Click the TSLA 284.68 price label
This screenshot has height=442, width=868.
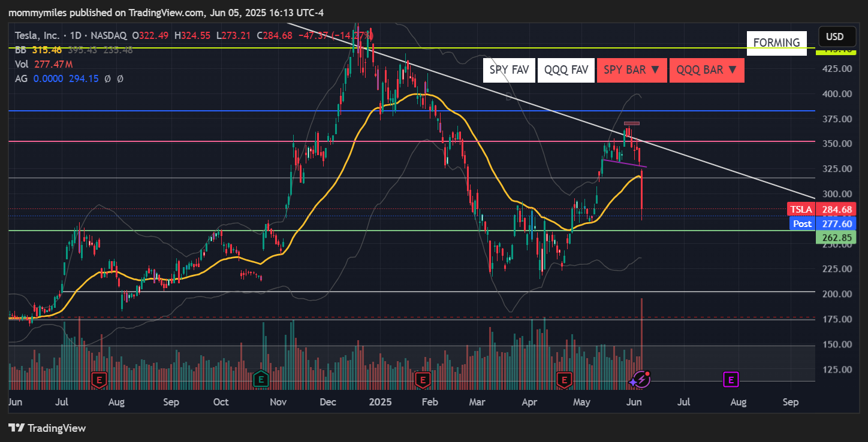[821, 209]
